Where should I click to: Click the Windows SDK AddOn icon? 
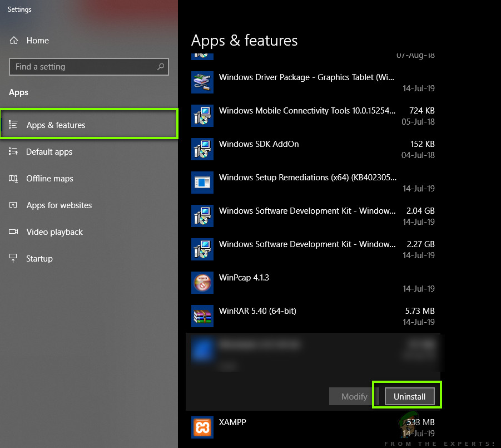pos(202,149)
